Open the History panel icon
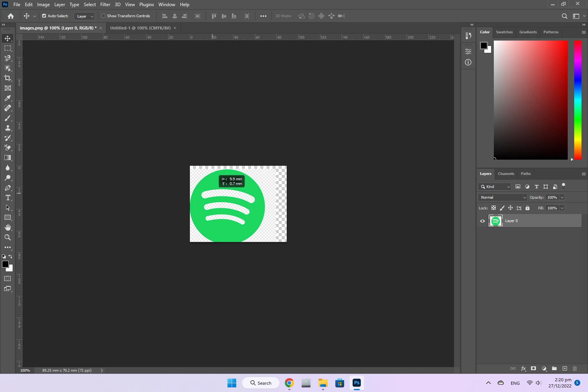Image resolution: width=588 pixels, height=392 pixels. point(468,36)
